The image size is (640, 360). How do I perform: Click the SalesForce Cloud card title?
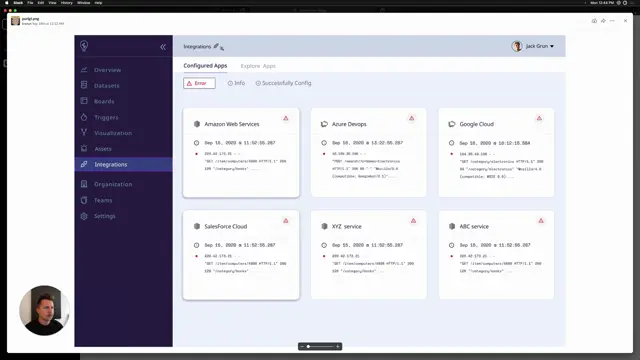(x=226, y=227)
